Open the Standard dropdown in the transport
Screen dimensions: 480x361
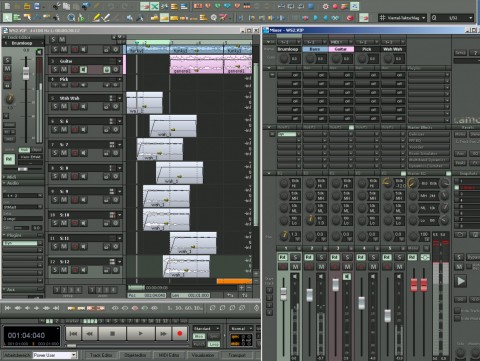click(x=206, y=328)
